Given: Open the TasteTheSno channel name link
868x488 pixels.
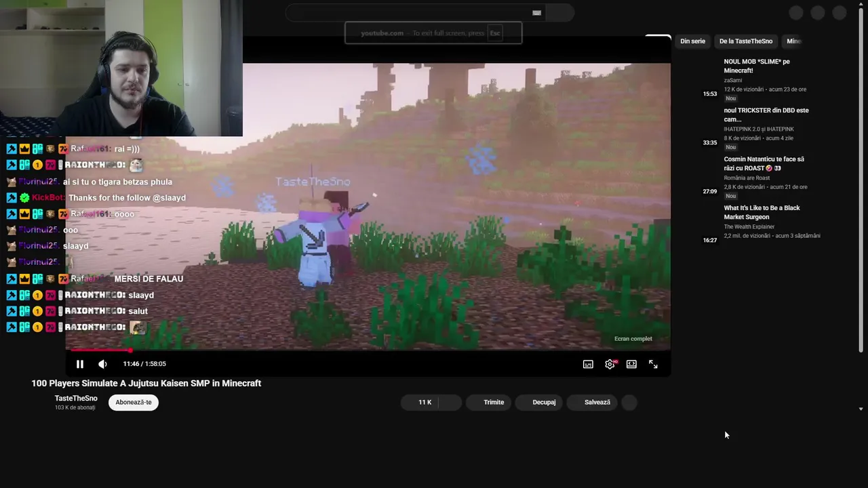Looking at the screenshot, I should tap(76, 399).
